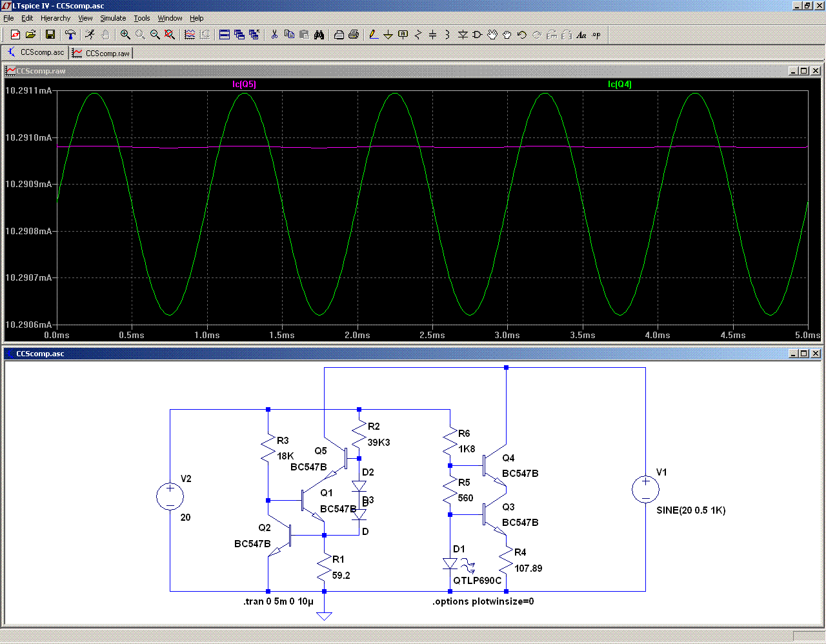Open Print Setup icon
826x644 pixels.
pyautogui.click(x=339, y=35)
